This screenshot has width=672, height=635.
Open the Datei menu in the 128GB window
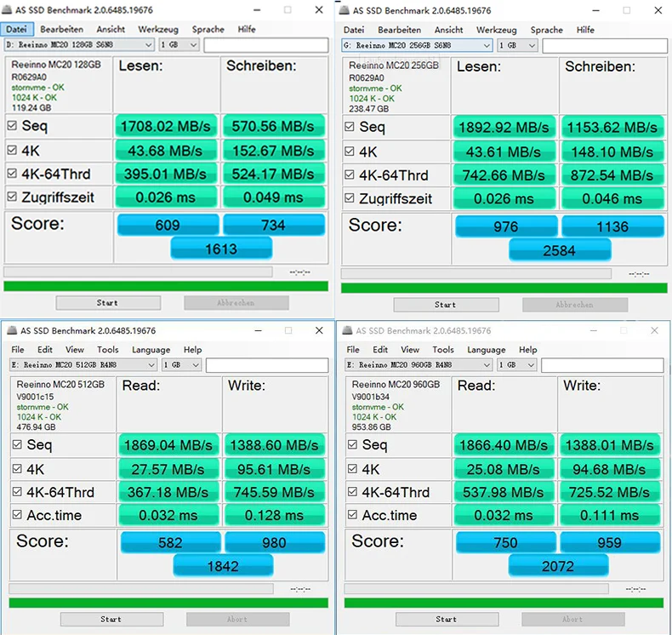pyautogui.click(x=16, y=29)
